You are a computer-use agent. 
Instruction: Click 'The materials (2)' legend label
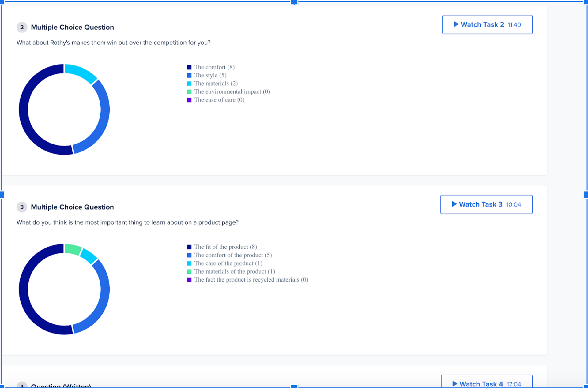pyautogui.click(x=216, y=84)
